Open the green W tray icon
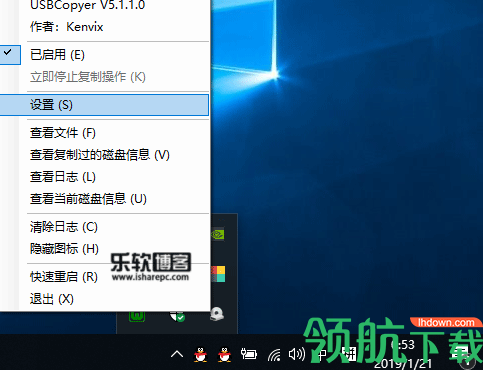The width and height of the screenshot is (483, 370). pos(137,316)
